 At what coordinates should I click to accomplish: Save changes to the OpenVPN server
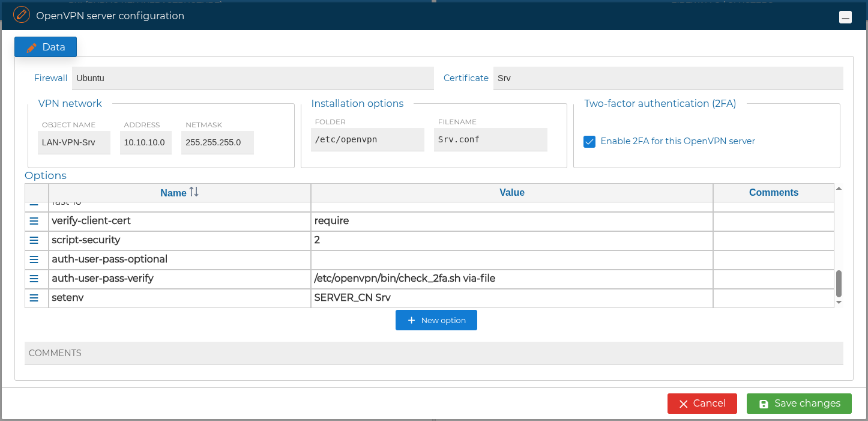point(799,404)
